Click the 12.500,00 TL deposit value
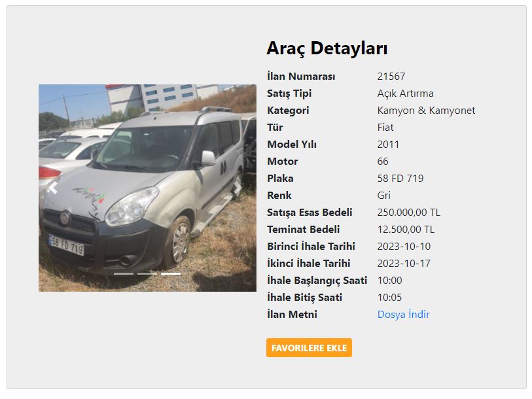The image size is (532, 399). [406, 230]
